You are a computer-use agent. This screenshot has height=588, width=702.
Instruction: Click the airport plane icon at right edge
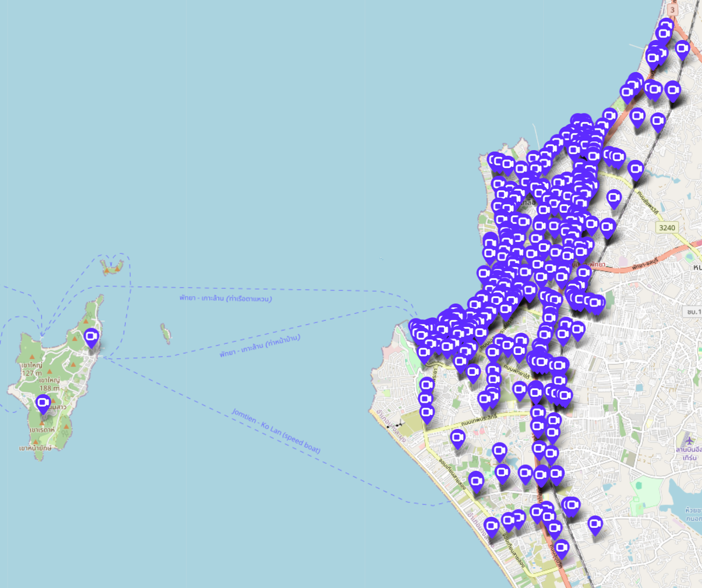[689, 440]
